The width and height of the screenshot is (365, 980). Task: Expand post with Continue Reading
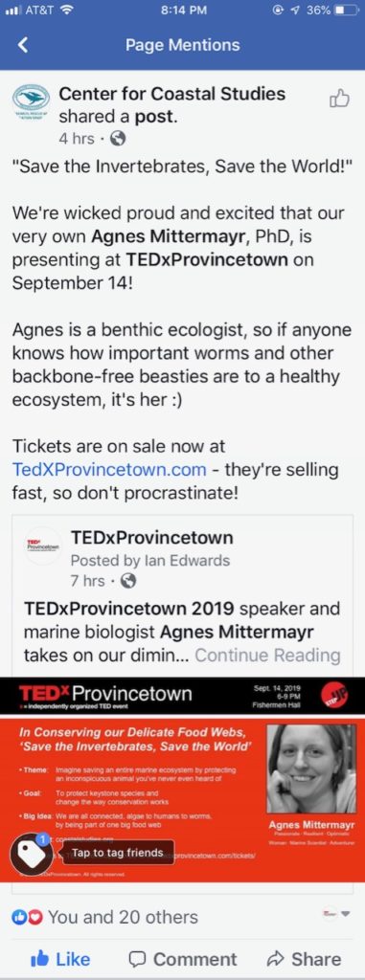tap(268, 656)
